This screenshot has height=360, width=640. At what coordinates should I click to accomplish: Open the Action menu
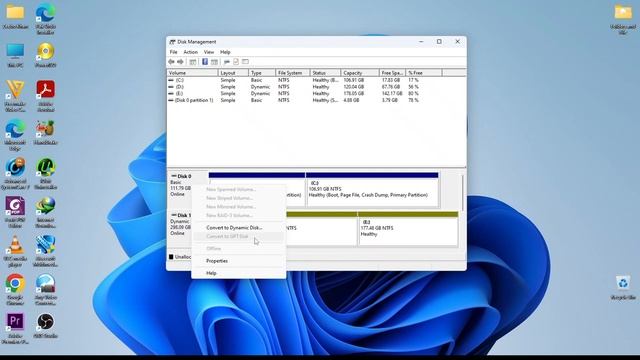pos(190,52)
